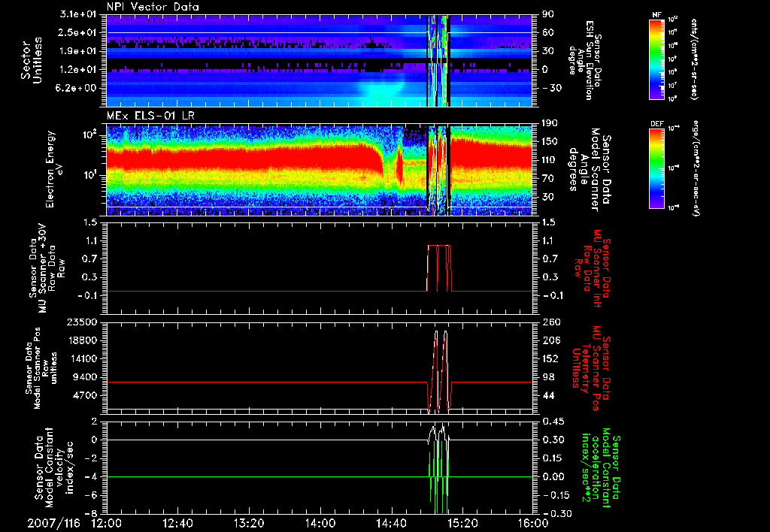Click the 12:40 time tick label

pos(177,523)
